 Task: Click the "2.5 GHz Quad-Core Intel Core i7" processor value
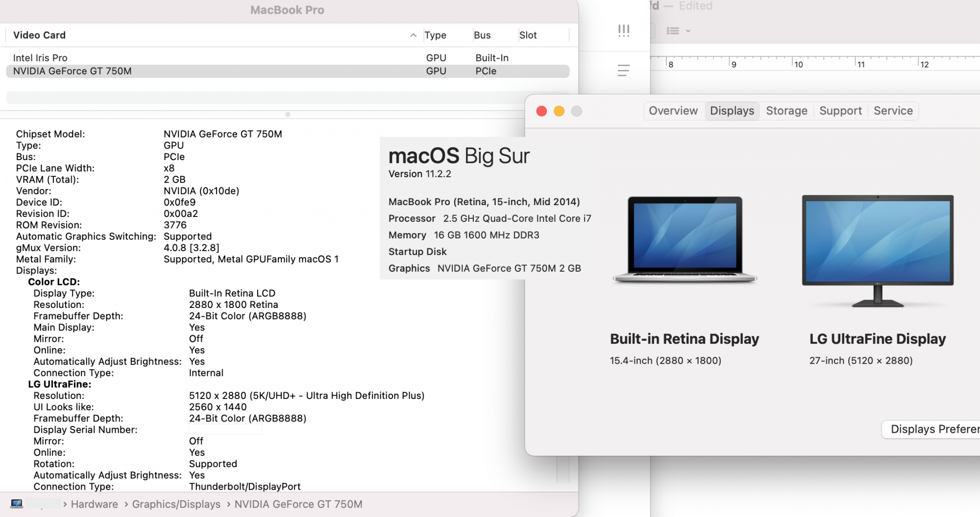(x=517, y=218)
